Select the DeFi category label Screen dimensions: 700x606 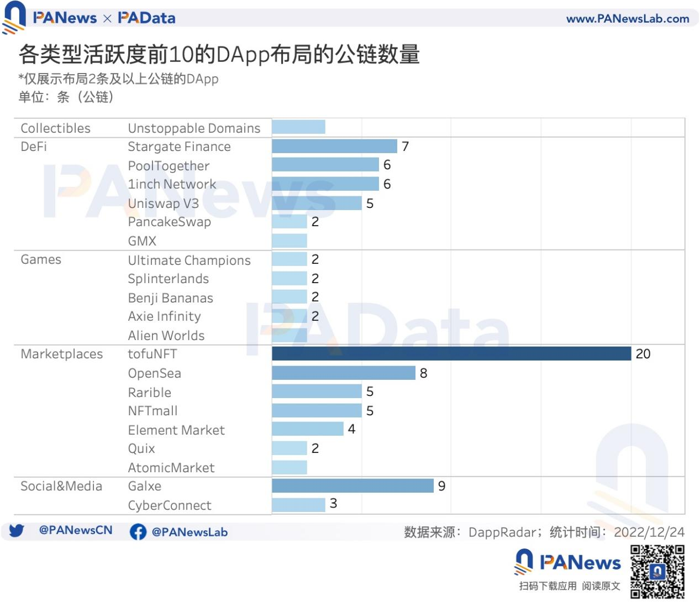tap(33, 147)
